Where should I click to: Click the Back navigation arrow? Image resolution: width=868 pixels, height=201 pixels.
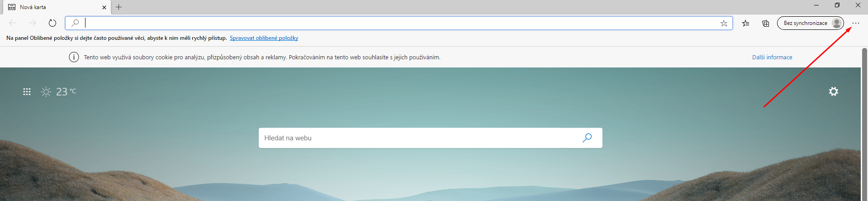pos(13,23)
